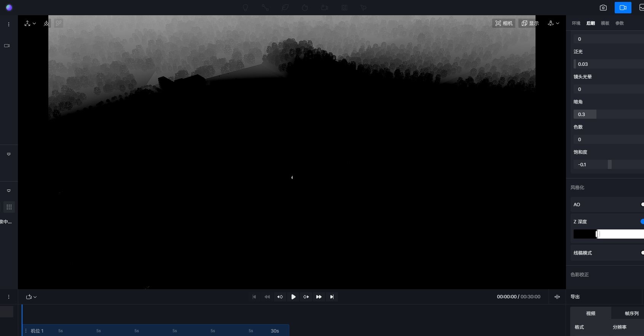Go to next keyframe
This screenshot has width=644, height=336.
(x=306, y=297)
